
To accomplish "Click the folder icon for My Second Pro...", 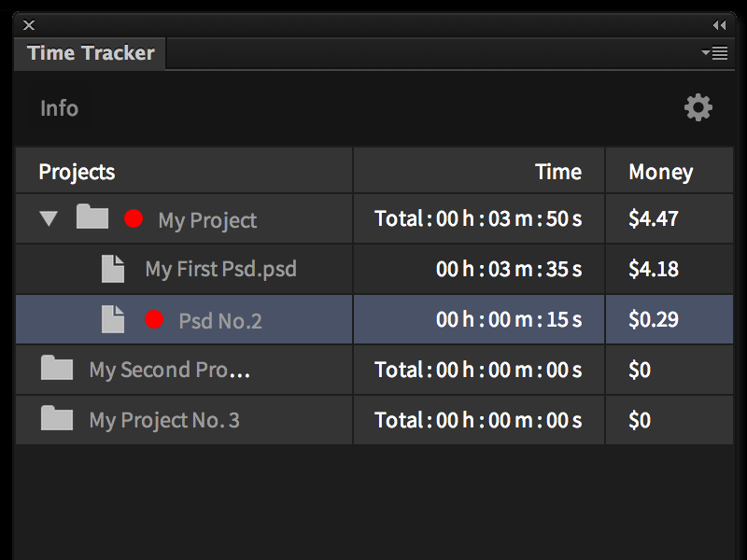I will pyautogui.click(x=56, y=367).
